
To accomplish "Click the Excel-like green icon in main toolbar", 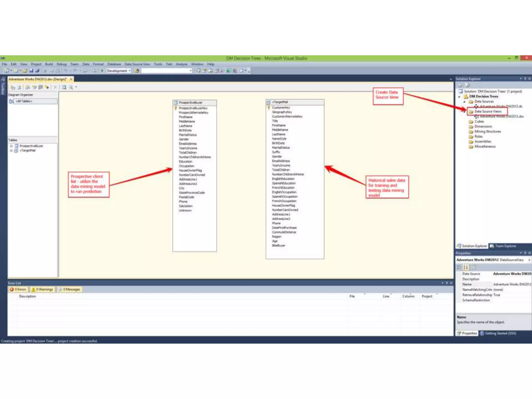I will pos(229,71).
